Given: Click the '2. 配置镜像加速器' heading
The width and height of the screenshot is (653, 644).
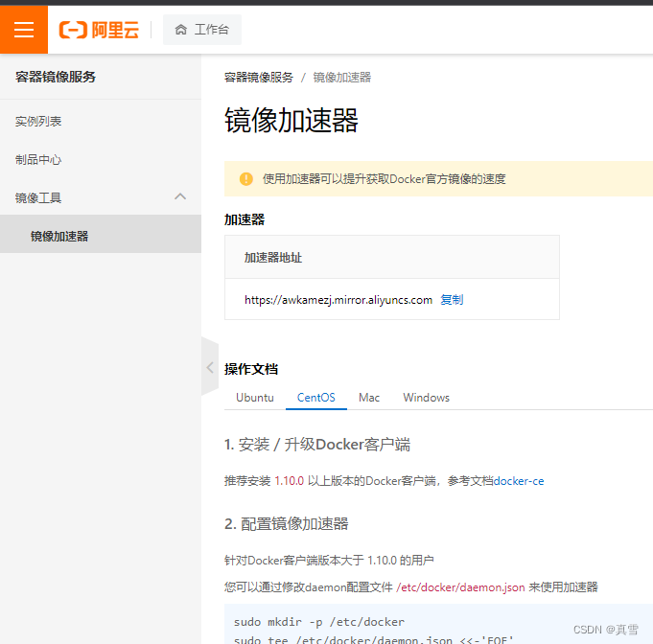Looking at the screenshot, I should tap(287, 523).
